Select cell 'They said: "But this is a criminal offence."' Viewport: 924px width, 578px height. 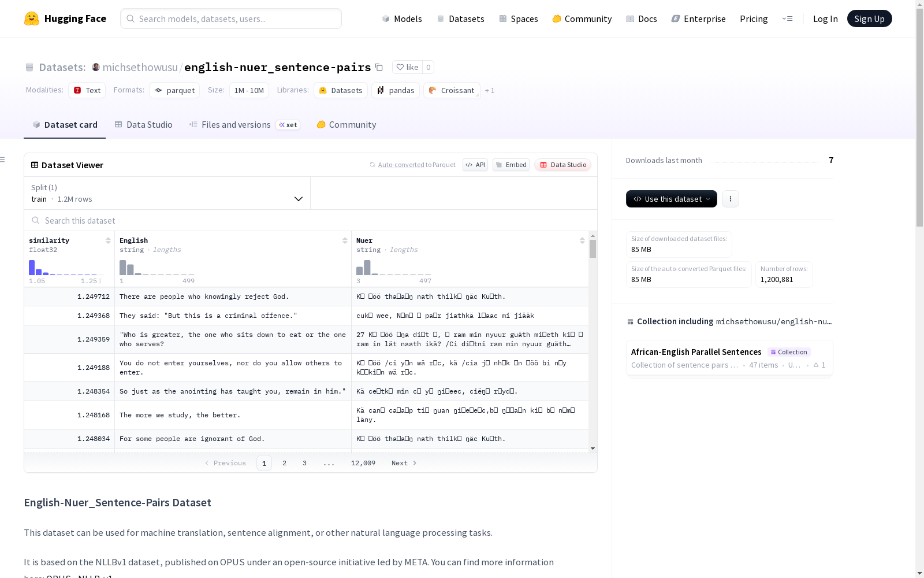233,316
